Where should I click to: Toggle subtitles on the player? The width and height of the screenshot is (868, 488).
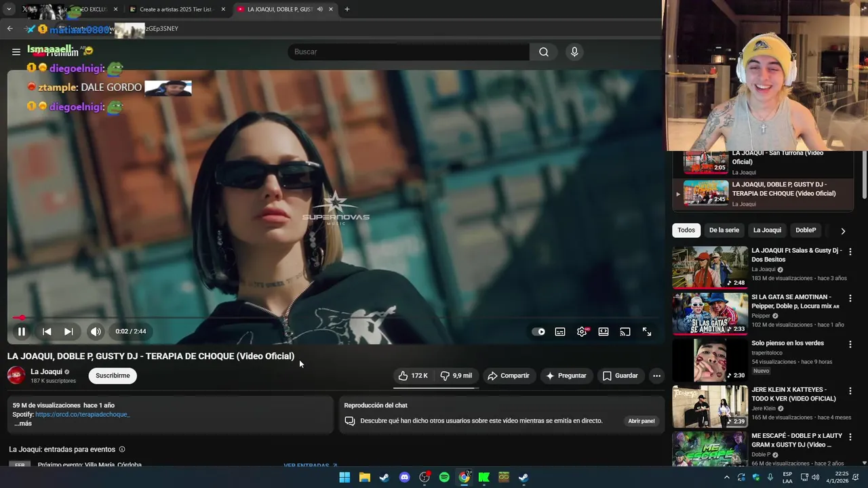point(560,331)
